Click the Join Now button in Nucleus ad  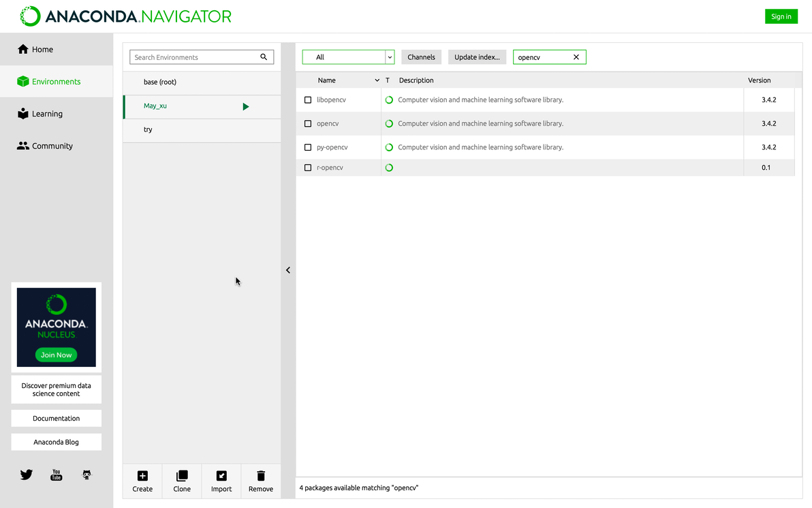[x=56, y=355]
